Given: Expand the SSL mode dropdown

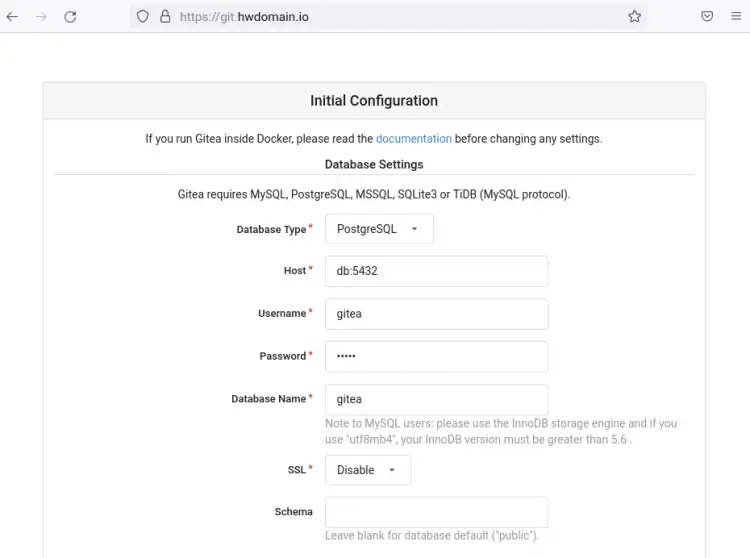Looking at the screenshot, I should coord(367,470).
